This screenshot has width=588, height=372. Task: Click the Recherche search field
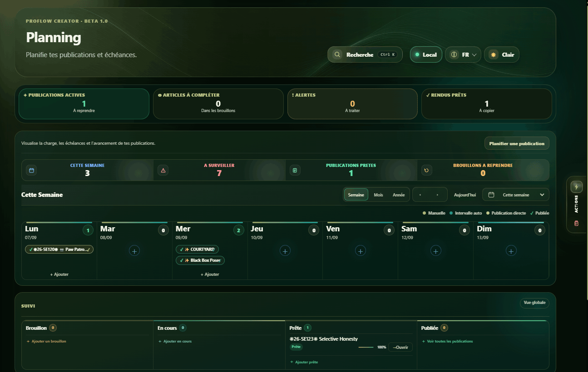[x=365, y=54]
